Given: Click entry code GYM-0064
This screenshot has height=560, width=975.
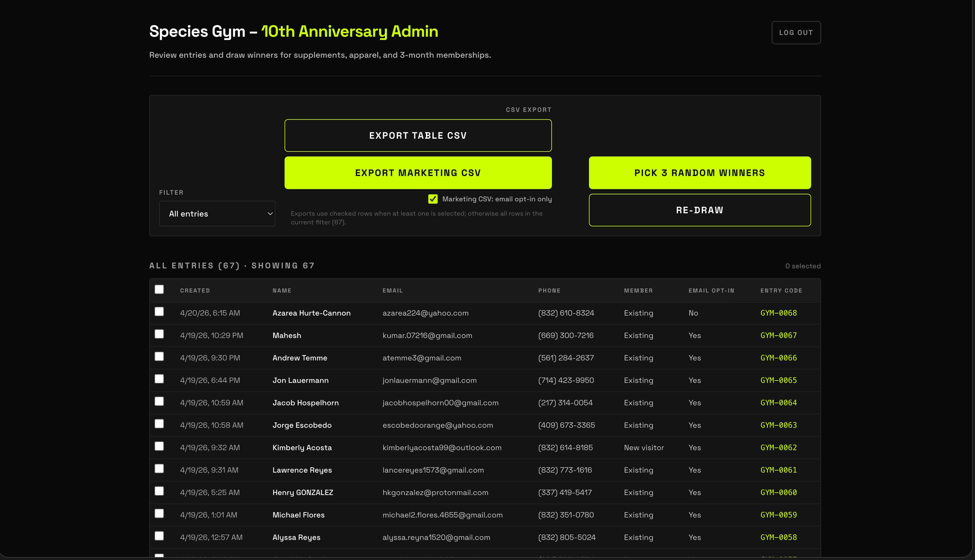Looking at the screenshot, I should (778, 403).
